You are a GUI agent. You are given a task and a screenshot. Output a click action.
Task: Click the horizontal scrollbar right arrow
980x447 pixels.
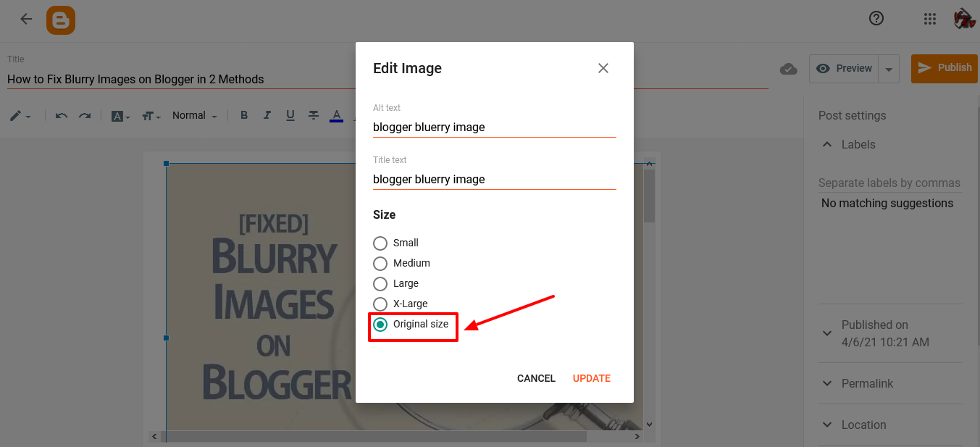pos(637,437)
